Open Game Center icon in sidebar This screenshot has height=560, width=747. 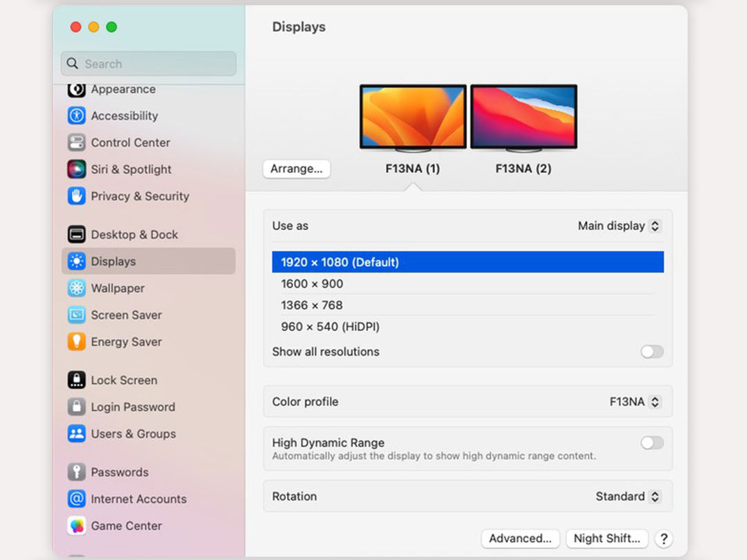77,525
